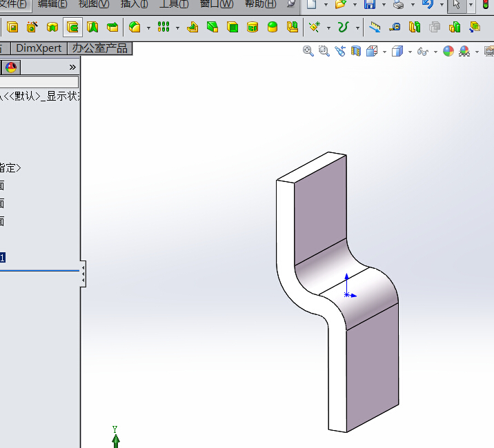494x448 pixels.
Task: Open the Undo history dropdown arrow
Action: pos(442,5)
